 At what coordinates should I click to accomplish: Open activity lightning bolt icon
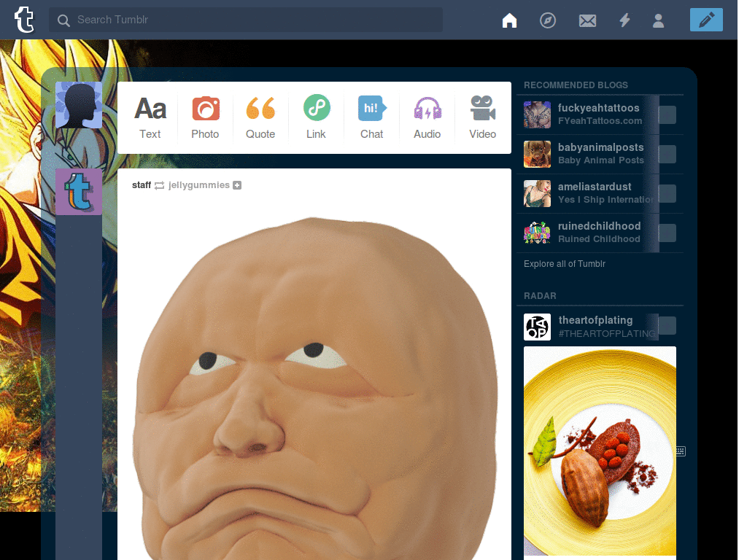[624, 20]
